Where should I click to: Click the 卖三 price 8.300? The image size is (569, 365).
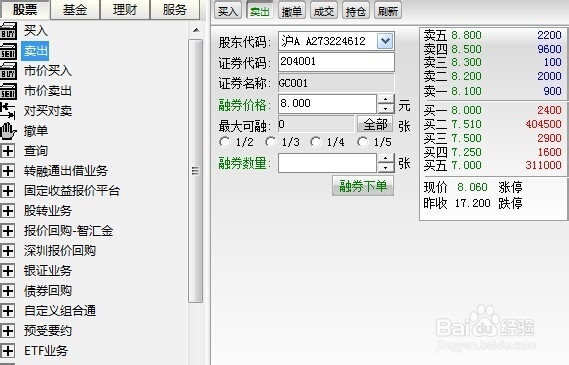pyautogui.click(x=466, y=62)
